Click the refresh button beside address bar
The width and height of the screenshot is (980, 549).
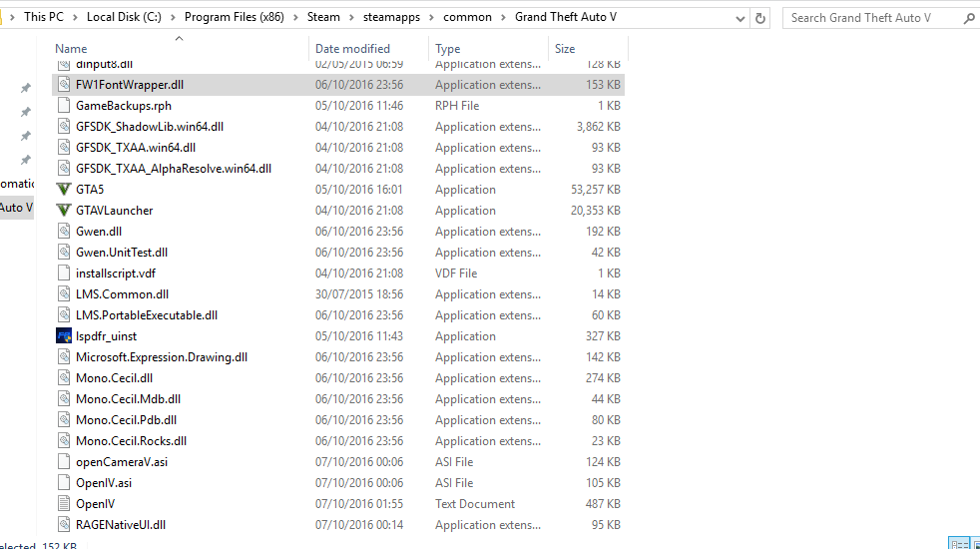[760, 18]
